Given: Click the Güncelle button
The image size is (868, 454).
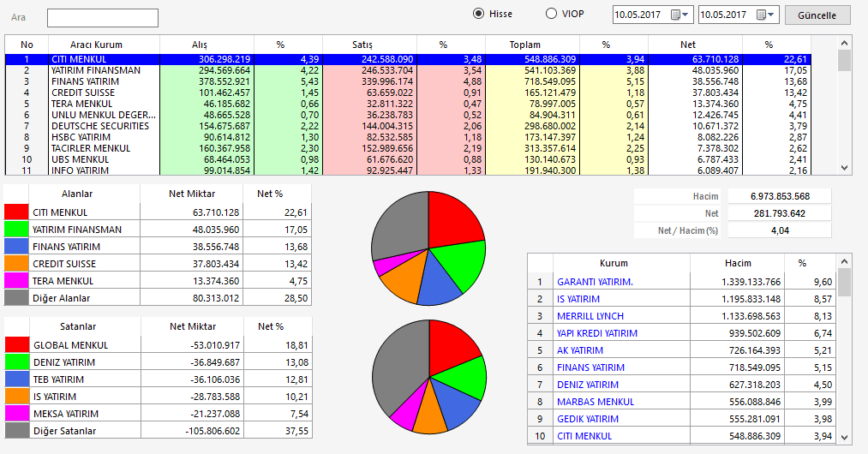Looking at the screenshot, I should click(817, 15).
